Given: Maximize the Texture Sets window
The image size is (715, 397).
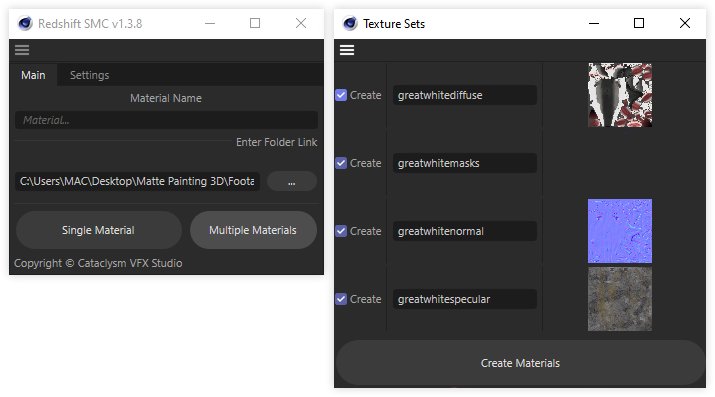Looking at the screenshot, I should pos(639,23).
